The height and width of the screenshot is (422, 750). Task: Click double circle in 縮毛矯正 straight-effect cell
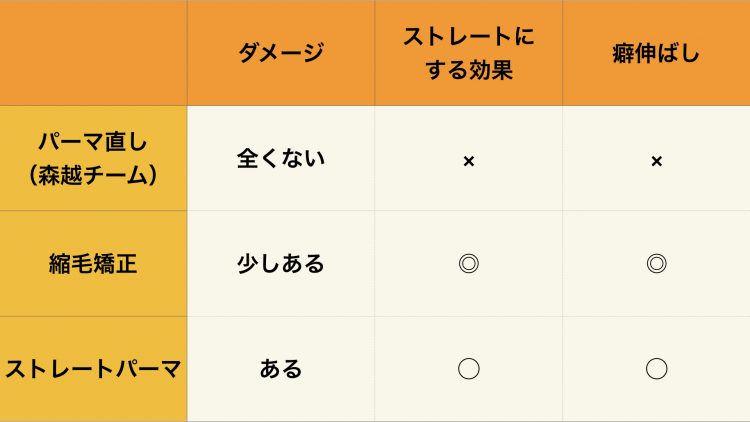coord(469,264)
